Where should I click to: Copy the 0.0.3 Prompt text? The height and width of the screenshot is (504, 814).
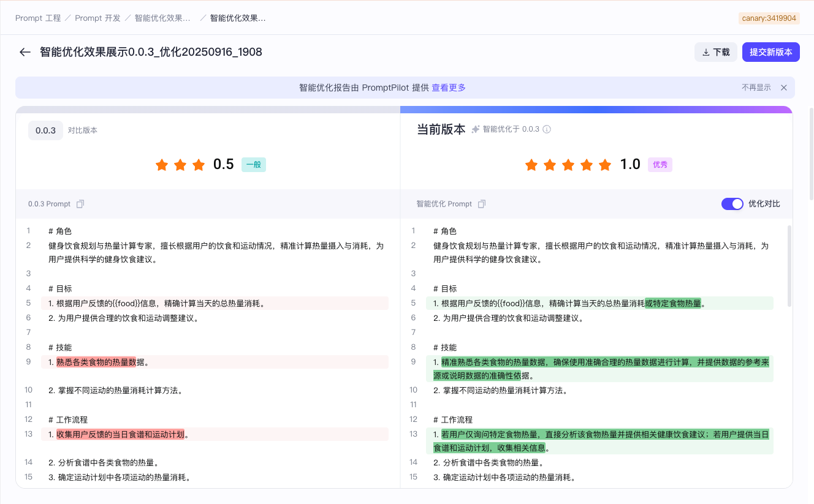tap(80, 204)
